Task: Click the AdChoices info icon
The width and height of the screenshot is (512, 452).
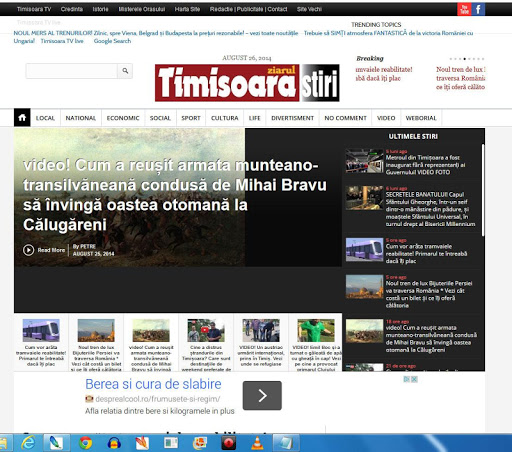Action: (407, 379)
